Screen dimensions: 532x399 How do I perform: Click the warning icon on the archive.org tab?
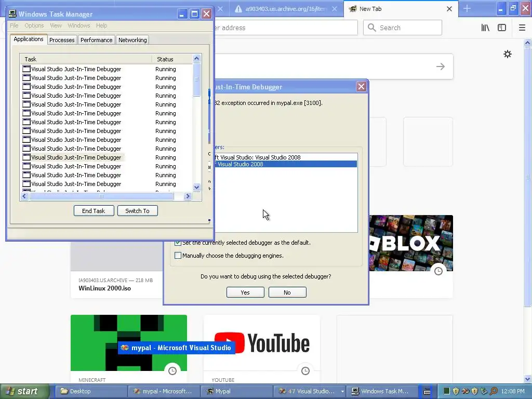[238, 9]
